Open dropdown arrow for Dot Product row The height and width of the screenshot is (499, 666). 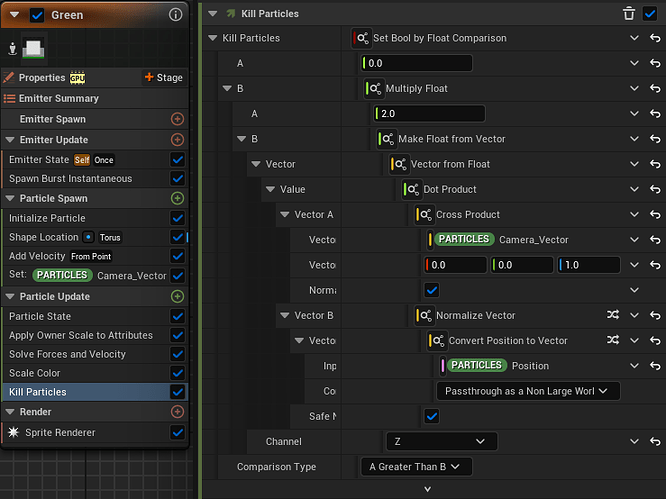[634, 189]
